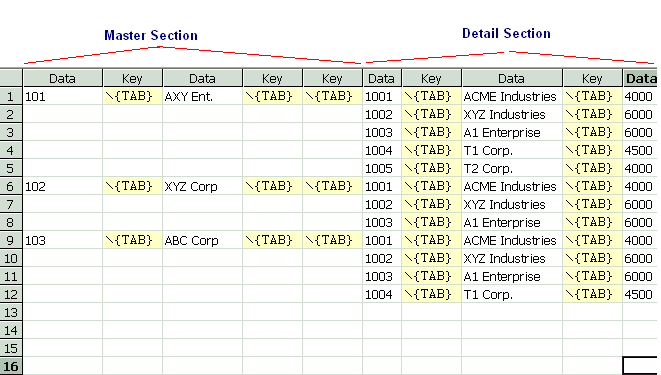Select T2 Corp. cell in row 5
This screenshot has height=375, width=661.
tap(512, 169)
